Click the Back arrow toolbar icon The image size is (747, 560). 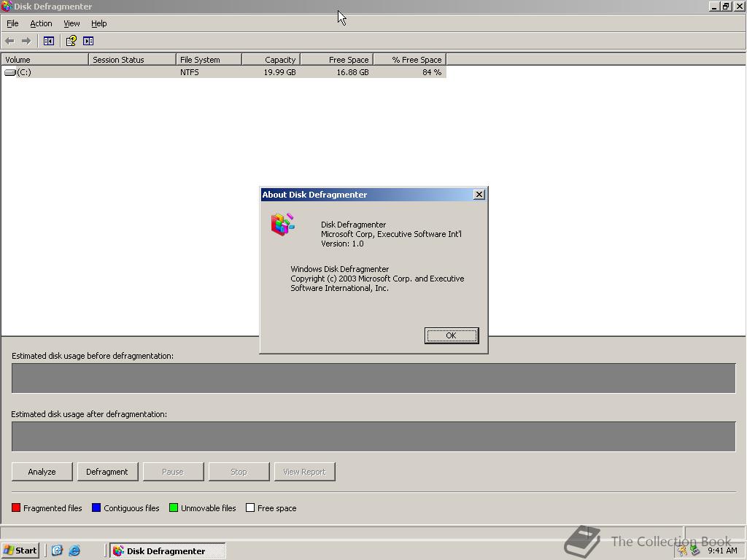[9, 41]
